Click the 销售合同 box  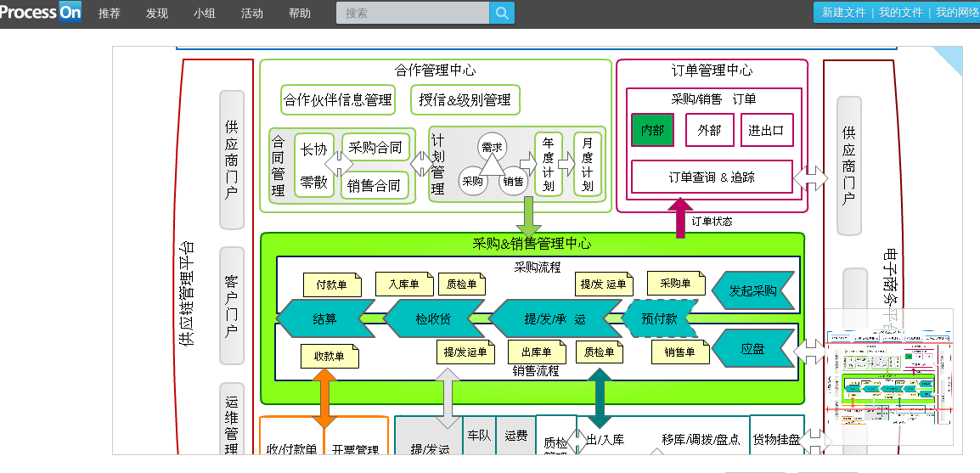click(x=374, y=186)
